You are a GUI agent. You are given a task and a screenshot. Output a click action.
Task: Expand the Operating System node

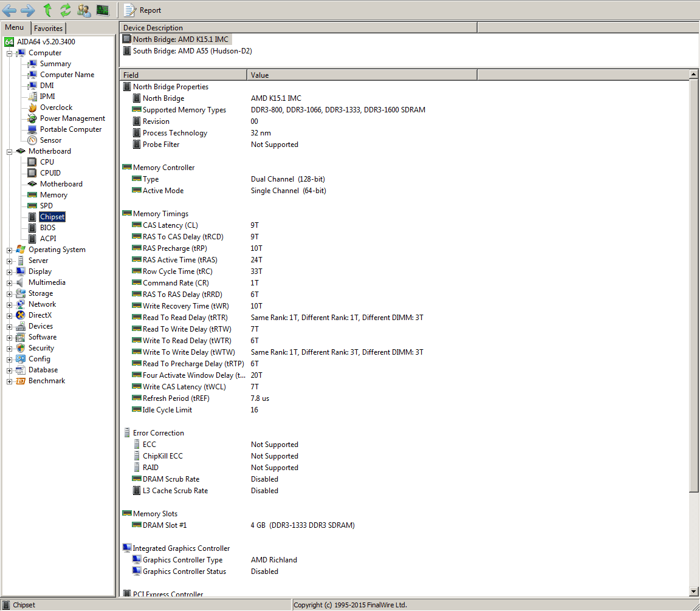[10, 250]
